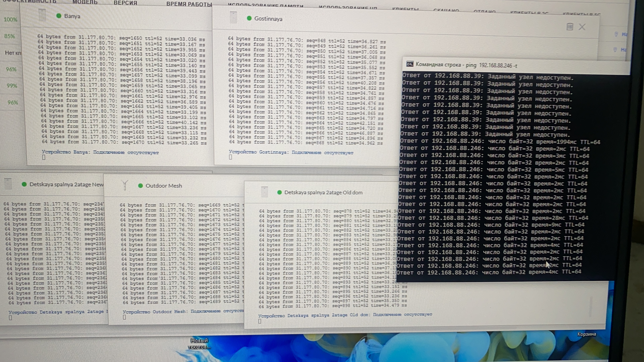Image resolution: width=644 pixels, height=362 pixels.
Task: Click the Outdoor Mesh antenna icon
Action: (125, 185)
